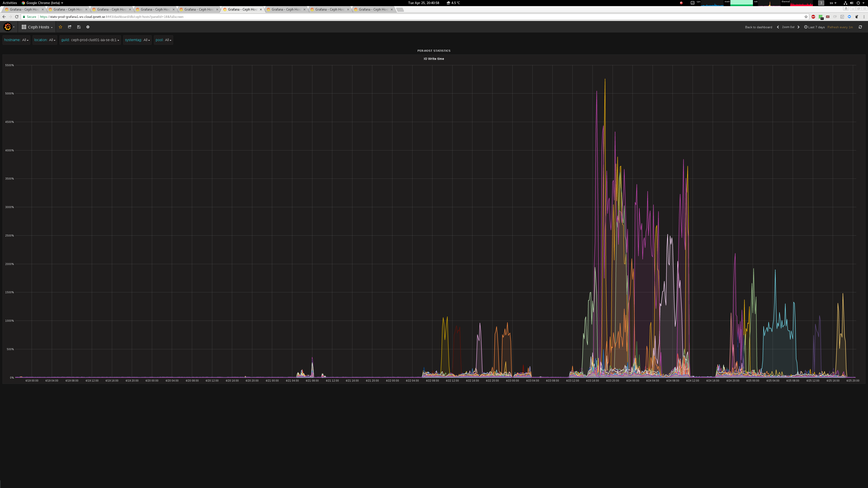Image resolution: width=868 pixels, height=488 pixels.
Task: Save dashboard with the floppy disk icon
Action: point(79,27)
